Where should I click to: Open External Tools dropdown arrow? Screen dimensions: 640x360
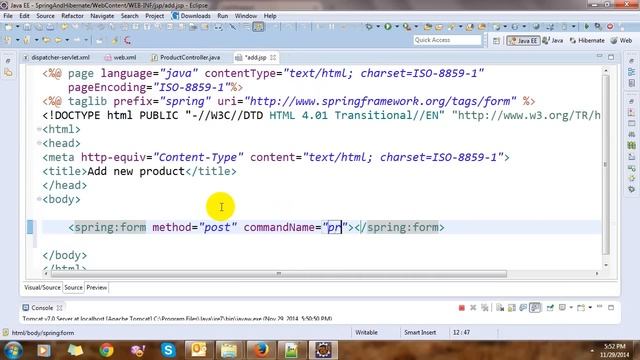coord(416,27)
